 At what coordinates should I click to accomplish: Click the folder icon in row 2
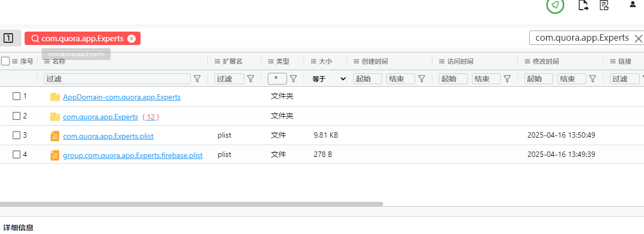pos(55,116)
